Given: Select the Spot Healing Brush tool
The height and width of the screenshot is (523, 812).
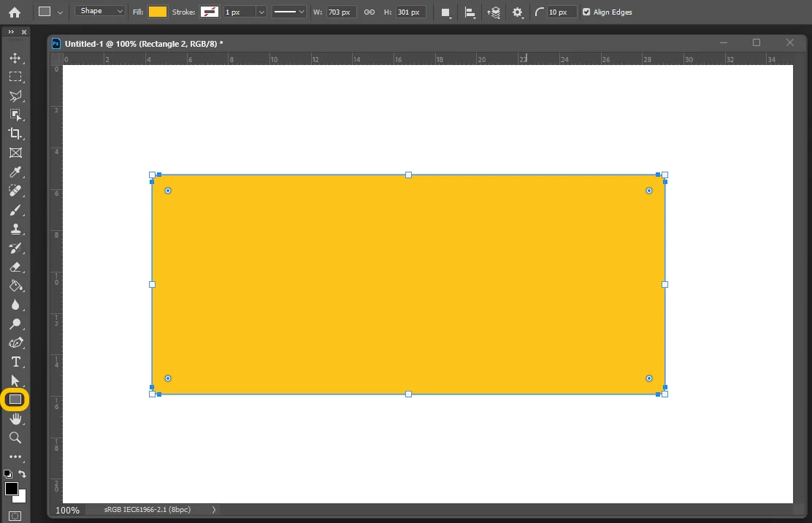Looking at the screenshot, I should pyautogui.click(x=15, y=191).
